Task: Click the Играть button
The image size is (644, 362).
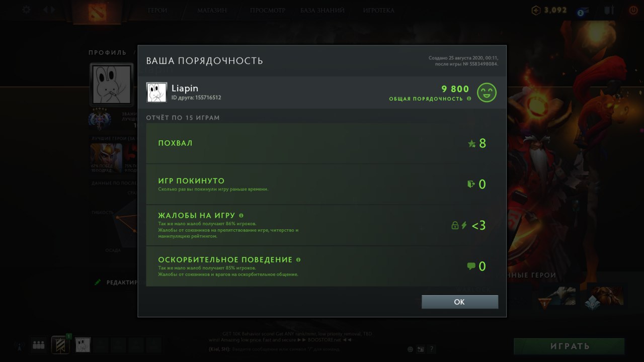Action: coord(569,346)
